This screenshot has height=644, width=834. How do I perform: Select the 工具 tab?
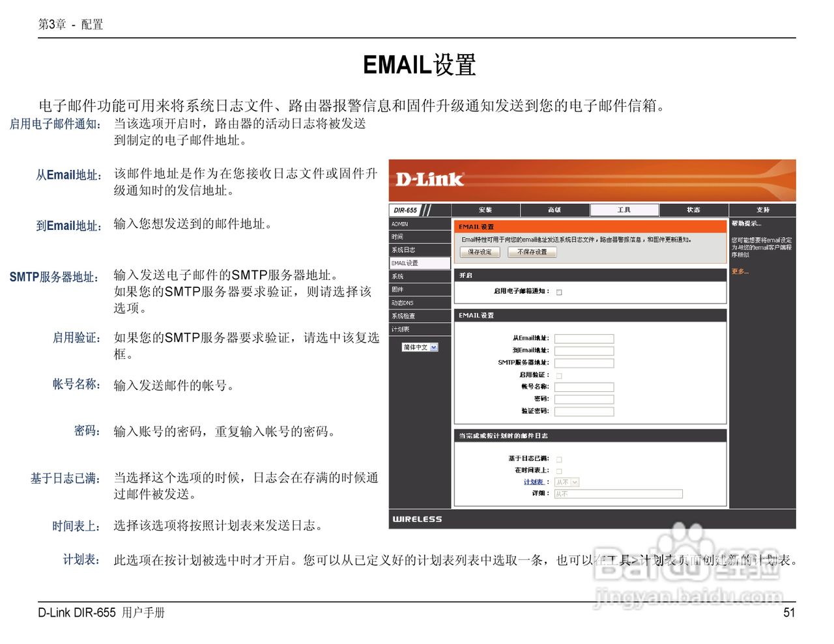pos(624,210)
